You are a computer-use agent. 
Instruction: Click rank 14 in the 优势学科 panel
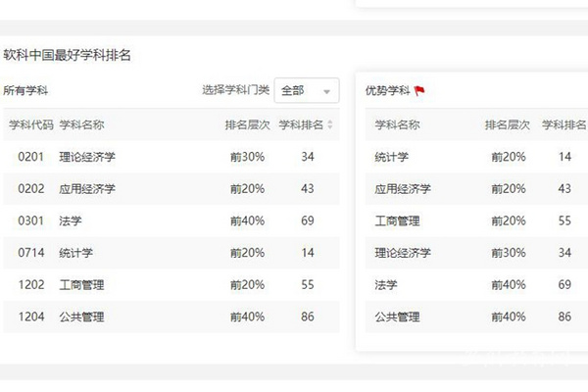564,157
